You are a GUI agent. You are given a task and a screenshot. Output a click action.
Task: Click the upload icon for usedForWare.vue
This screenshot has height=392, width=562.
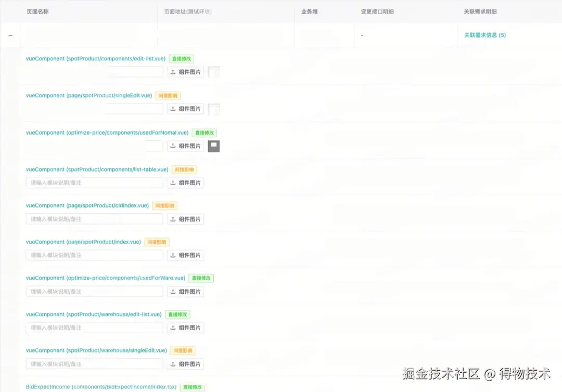(174, 291)
